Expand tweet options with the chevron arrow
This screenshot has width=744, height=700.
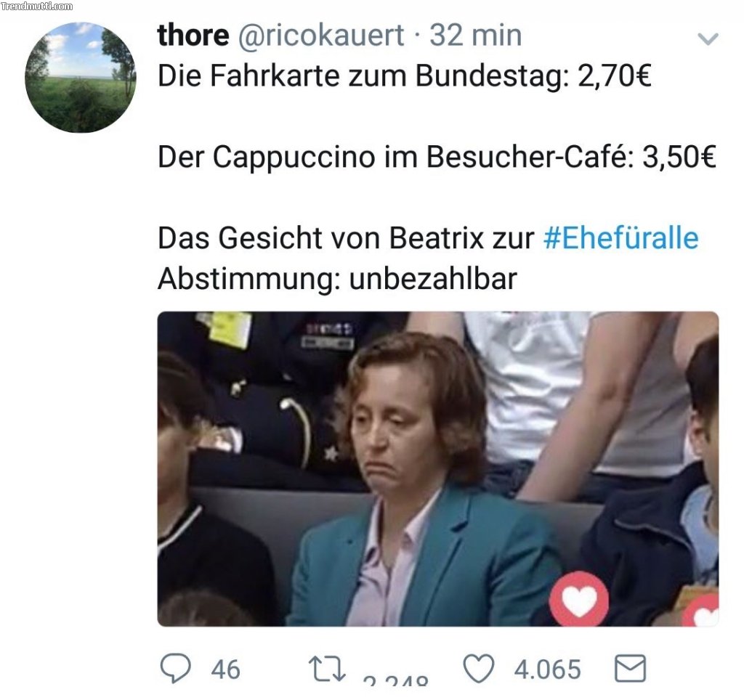tap(708, 38)
